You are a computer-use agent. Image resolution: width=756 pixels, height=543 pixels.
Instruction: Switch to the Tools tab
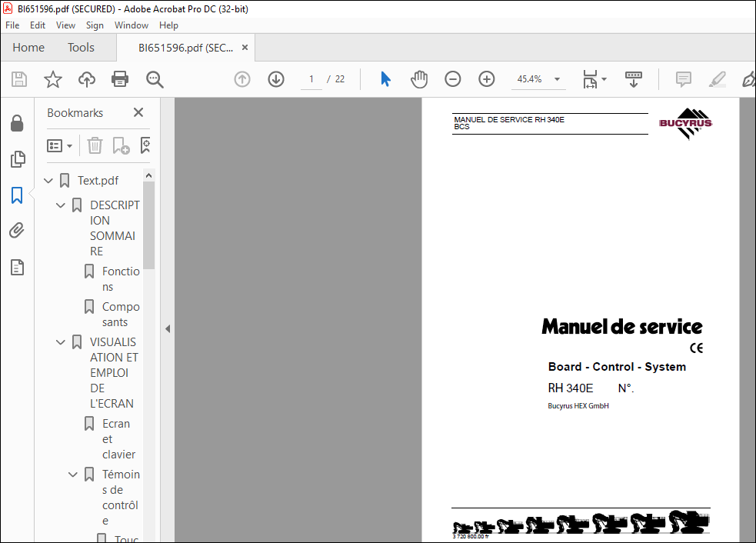81,47
